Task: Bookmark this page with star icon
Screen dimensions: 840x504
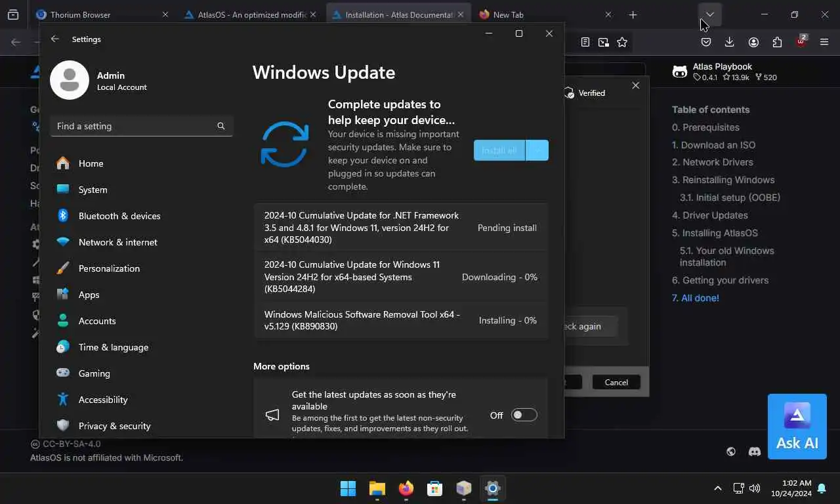Action: [x=622, y=42]
